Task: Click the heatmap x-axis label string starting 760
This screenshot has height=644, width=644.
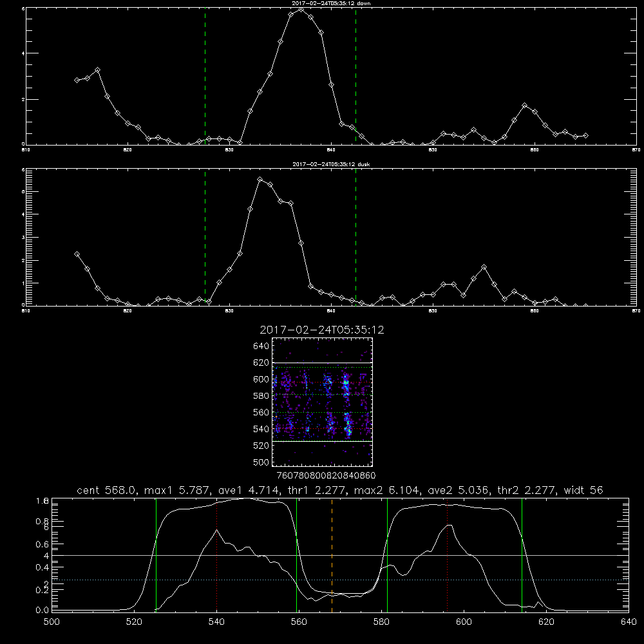Action: pyautogui.click(x=327, y=476)
